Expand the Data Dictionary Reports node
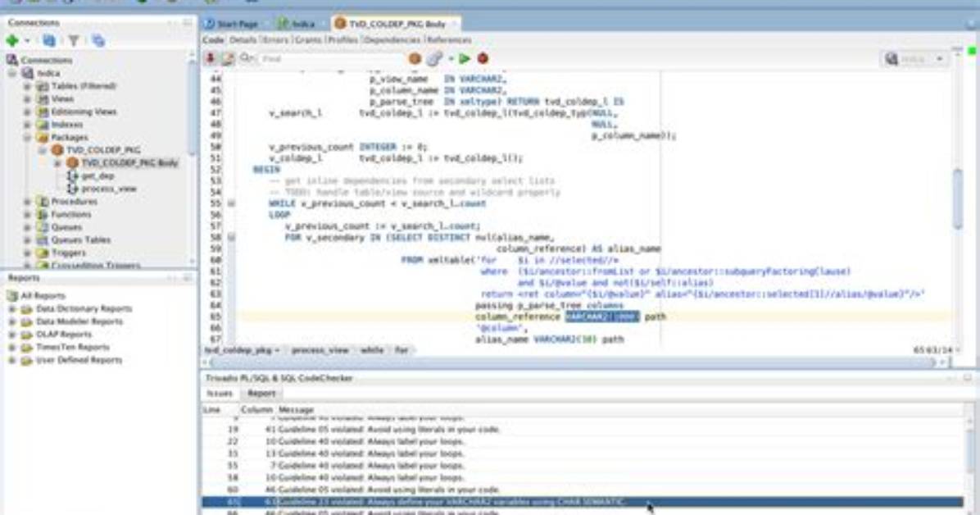The width and height of the screenshot is (980, 515). tap(11, 308)
